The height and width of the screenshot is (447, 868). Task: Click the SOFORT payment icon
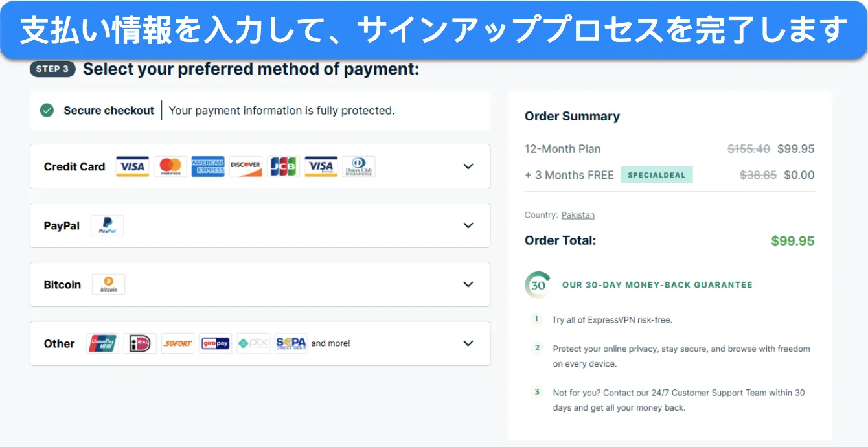[x=177, y=343]
